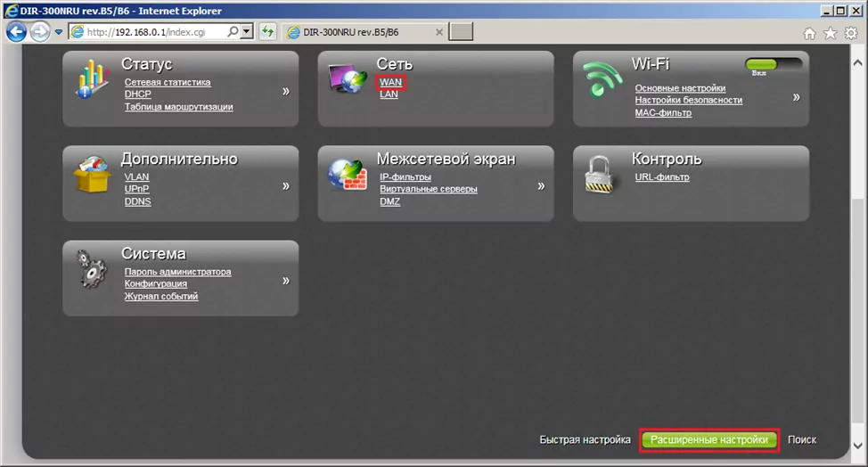The width and height of the screenshot is (868, 467).
Task: Open Настройки безопасности link
Action: pyautogui.click(x=689, y=100)
